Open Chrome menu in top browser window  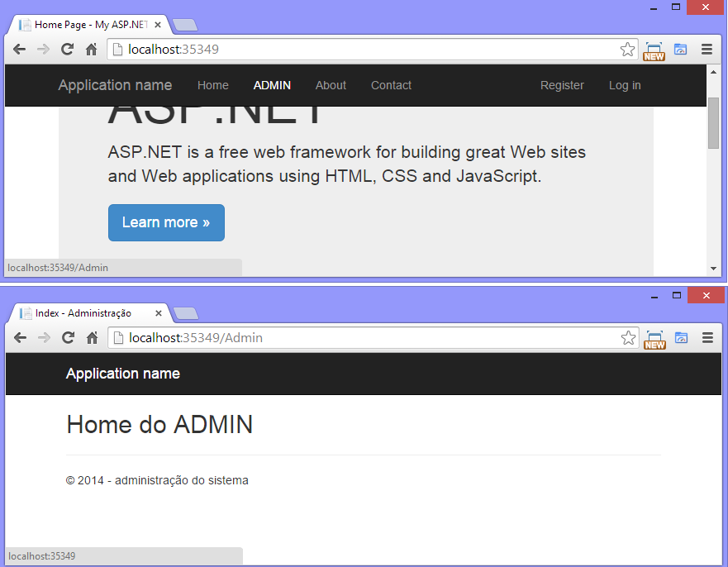pos(707,50)
